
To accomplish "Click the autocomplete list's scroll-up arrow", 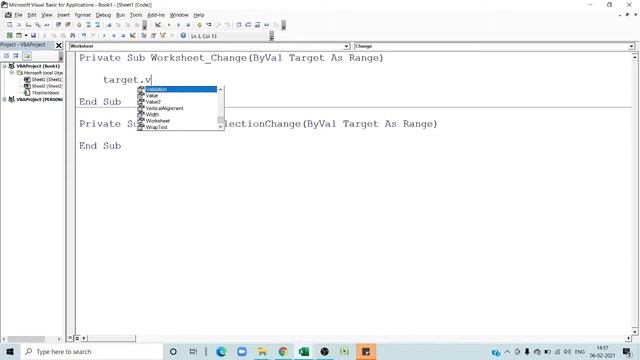I will pos(220,89).
